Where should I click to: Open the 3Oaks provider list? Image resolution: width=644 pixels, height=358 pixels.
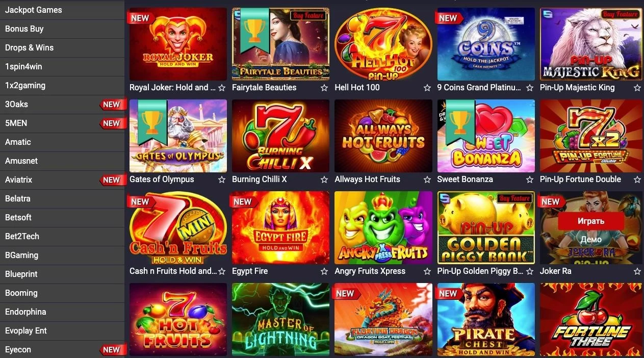pyautogui.click(x=62, y=104)
